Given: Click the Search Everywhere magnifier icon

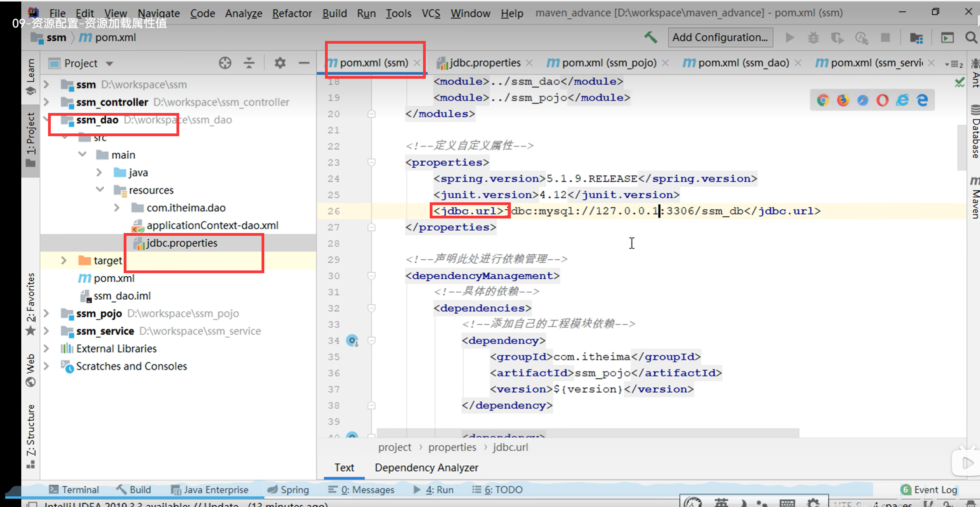Looking at the screenshot, I should (971, 38).
